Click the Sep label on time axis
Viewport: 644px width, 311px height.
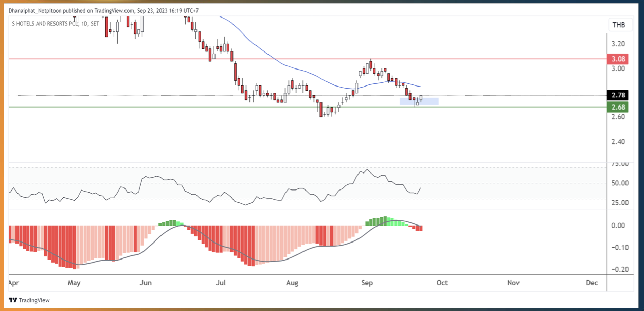tap(367, 283)
